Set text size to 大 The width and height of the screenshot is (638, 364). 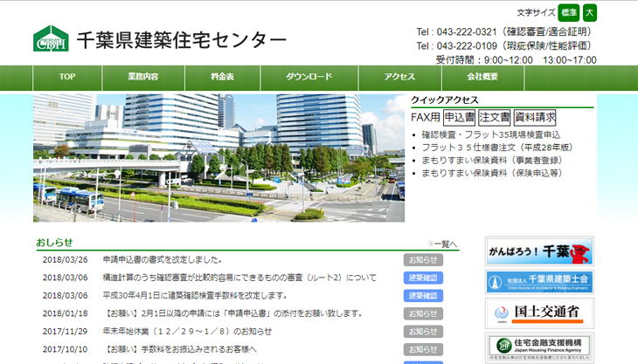[590, 12]
